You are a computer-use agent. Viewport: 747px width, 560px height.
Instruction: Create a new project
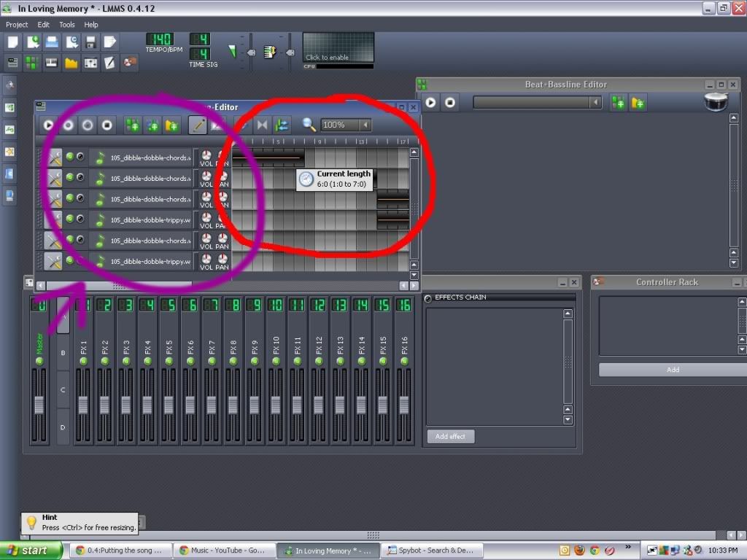(x=13, y=42)
